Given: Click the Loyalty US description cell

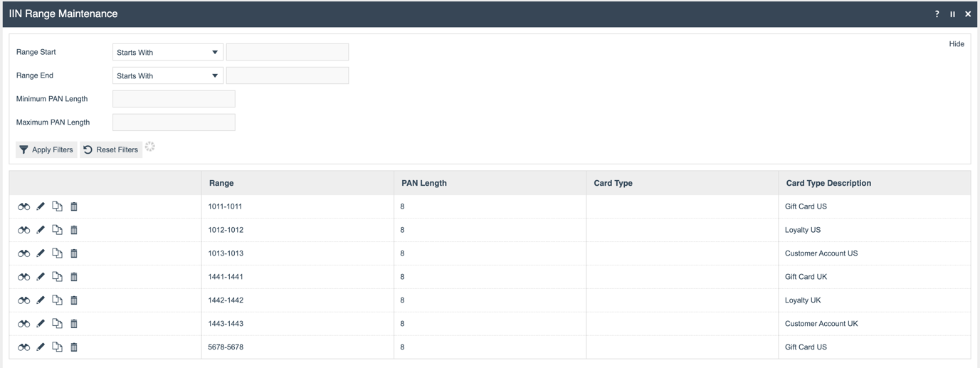Looking at the screenshot, I should [875, 230].
